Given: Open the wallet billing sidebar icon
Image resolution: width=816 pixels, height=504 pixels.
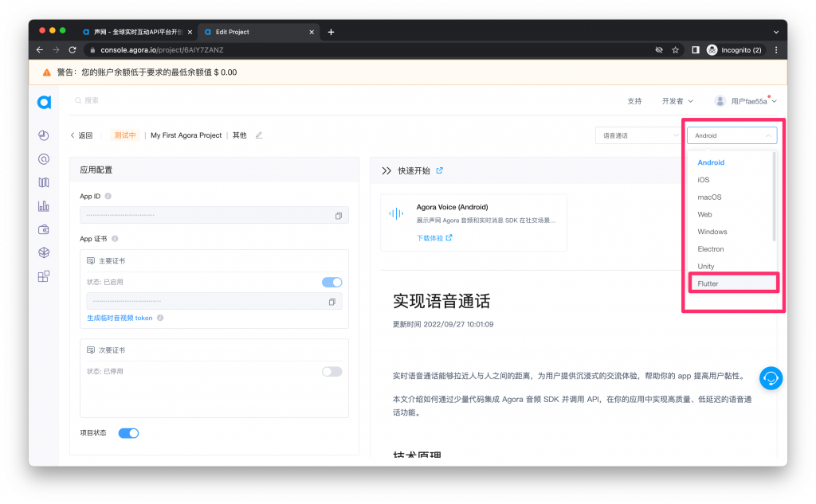Looking at the screenshot, I should pyautogui.click(x=44, y=229).
